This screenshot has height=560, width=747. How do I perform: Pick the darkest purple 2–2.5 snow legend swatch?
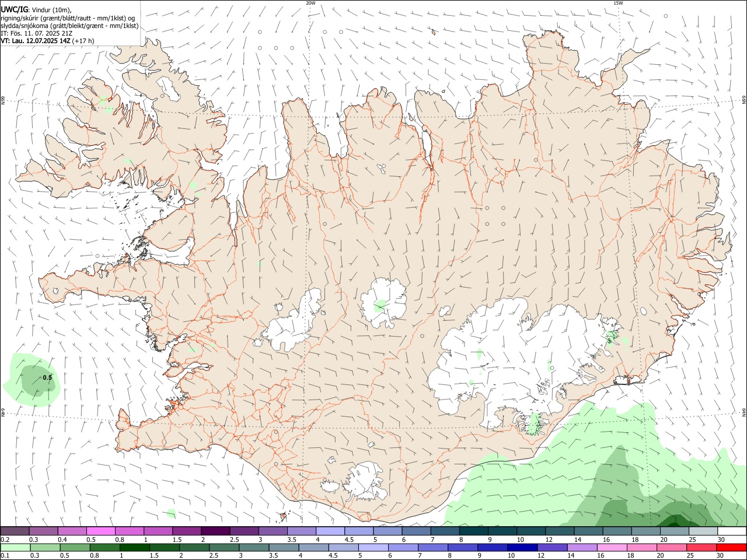(x=215, y=531)
